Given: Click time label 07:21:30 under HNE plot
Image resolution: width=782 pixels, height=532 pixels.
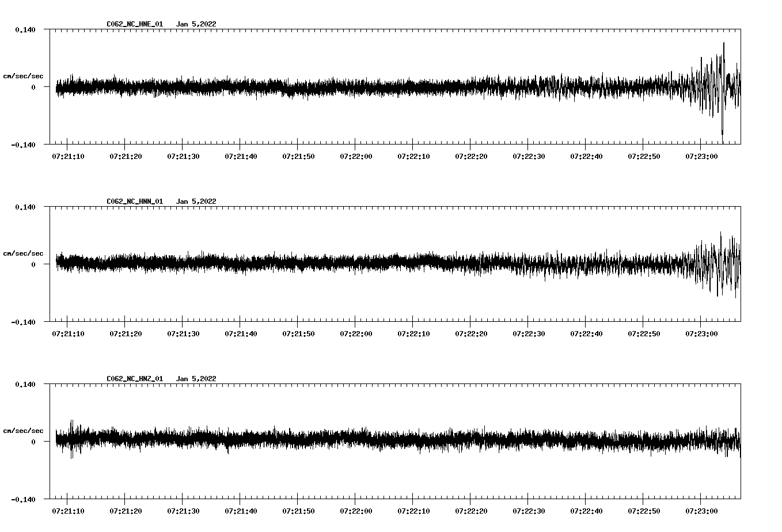Looking at the screenshot, I should click(183, 156).
